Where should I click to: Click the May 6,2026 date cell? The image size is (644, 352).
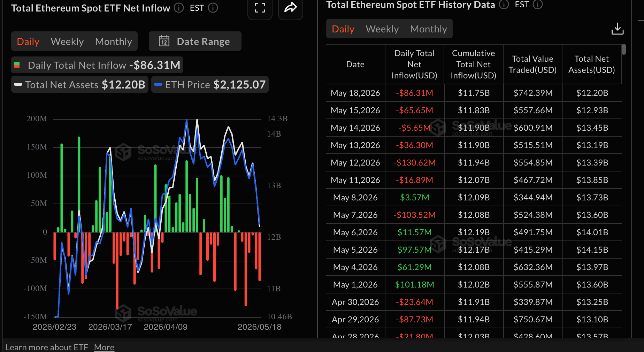pos(355,232)
